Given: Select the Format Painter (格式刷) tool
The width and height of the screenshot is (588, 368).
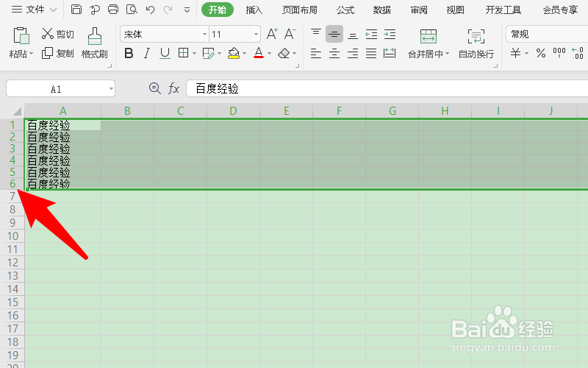Looking at the screenshot, I should [x=95, y=43].
